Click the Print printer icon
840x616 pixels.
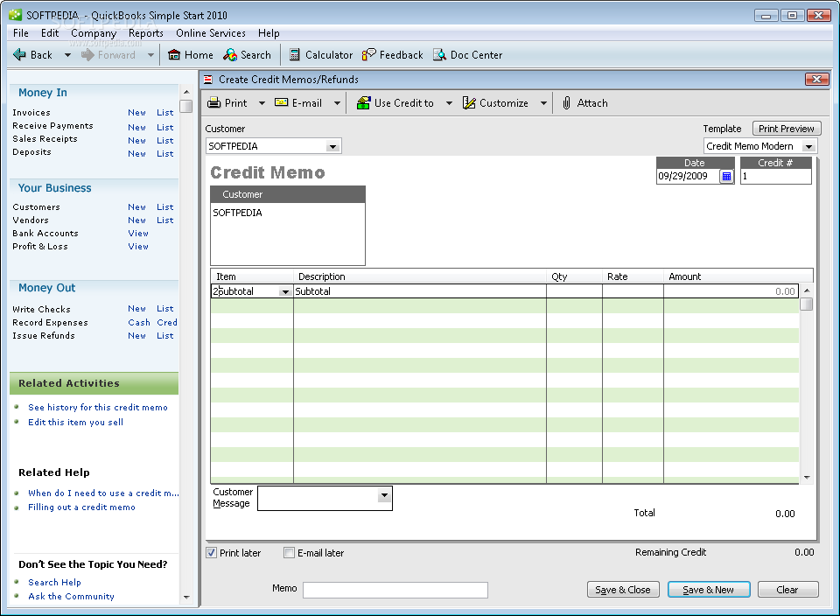213,103
